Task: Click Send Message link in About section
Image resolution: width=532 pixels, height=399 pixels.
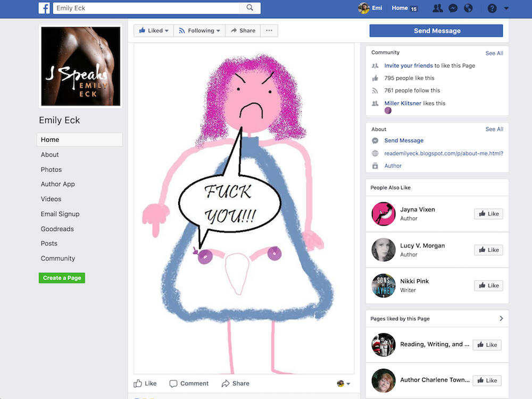Action: coord(404,140)
